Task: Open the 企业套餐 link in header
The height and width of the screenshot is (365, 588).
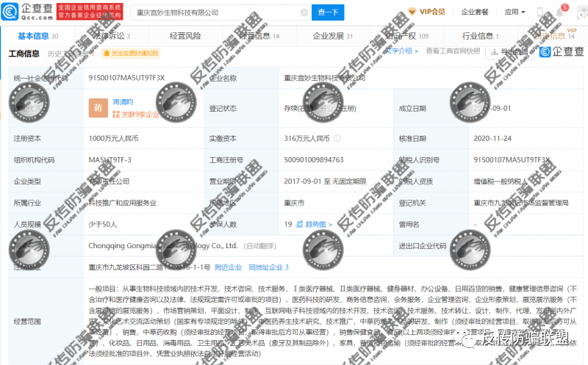Action: click(475, 12)
